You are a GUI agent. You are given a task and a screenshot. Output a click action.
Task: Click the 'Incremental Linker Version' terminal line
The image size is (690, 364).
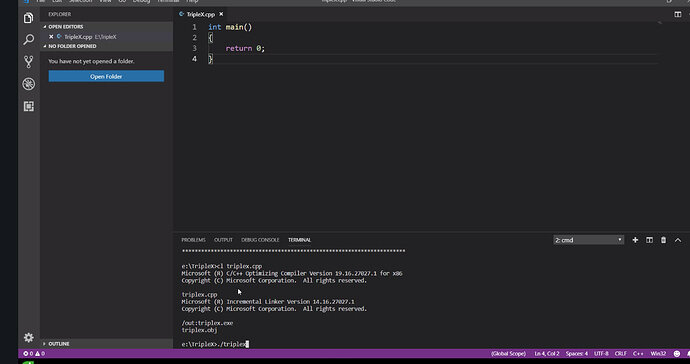pyautogui.click(x=268, y=302)
